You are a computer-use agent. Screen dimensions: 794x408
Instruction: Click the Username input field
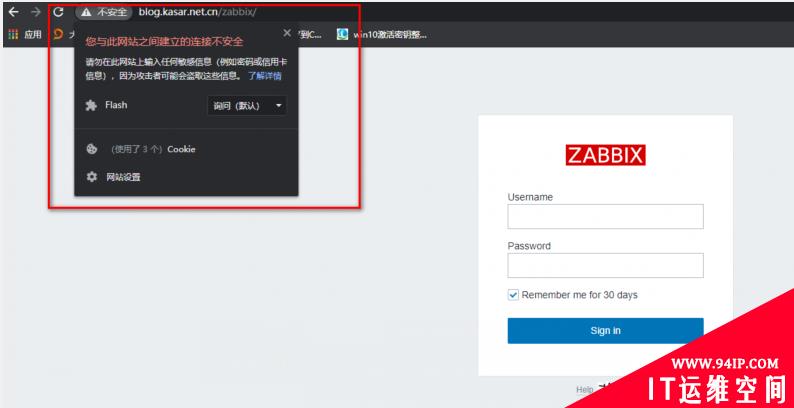[605, 217]
